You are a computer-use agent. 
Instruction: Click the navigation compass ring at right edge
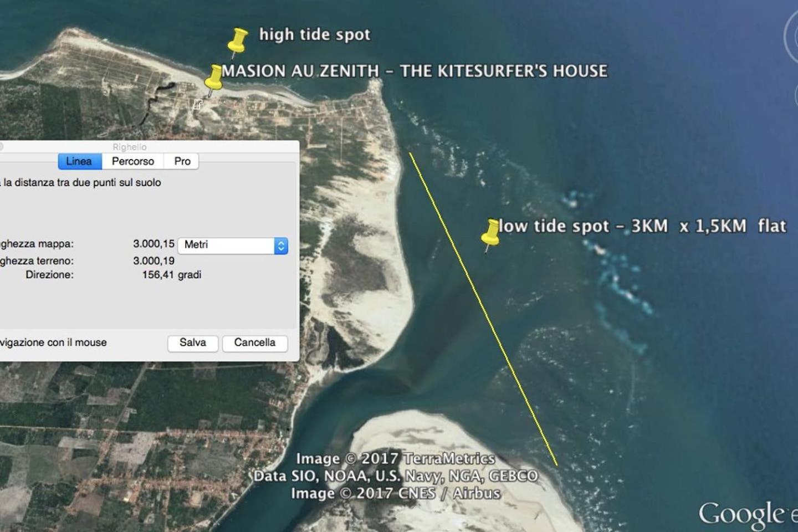[x=791, y=36]
